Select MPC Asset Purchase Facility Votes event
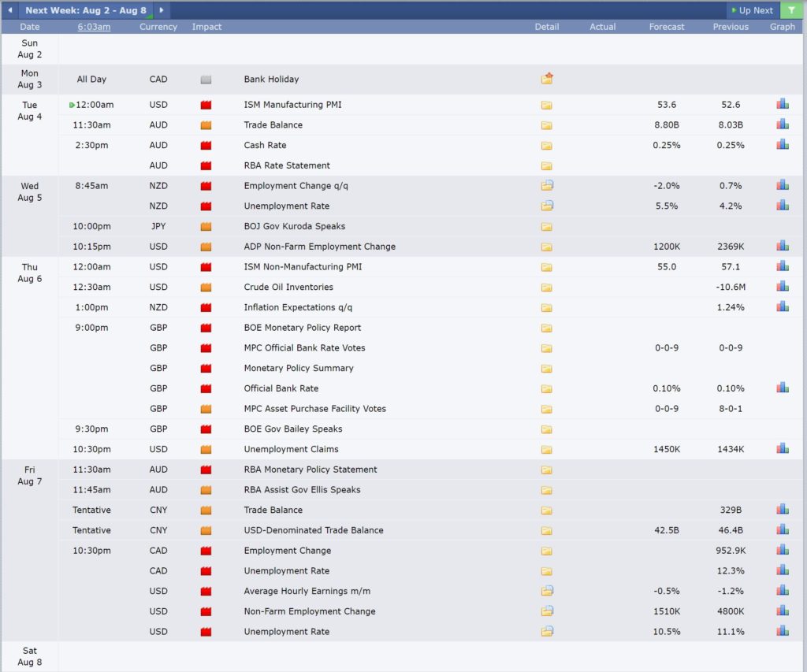The image size is (807, 672). tap(314, 409)
